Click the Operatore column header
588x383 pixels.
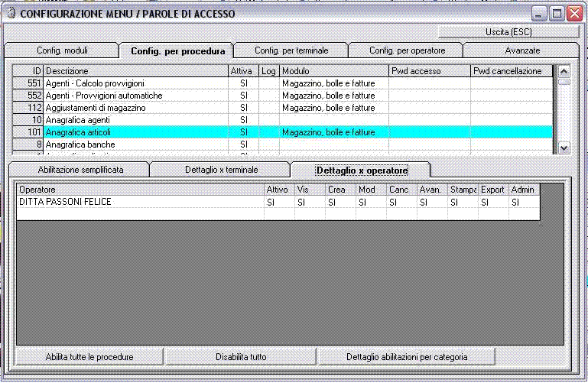tap(140, 190)
